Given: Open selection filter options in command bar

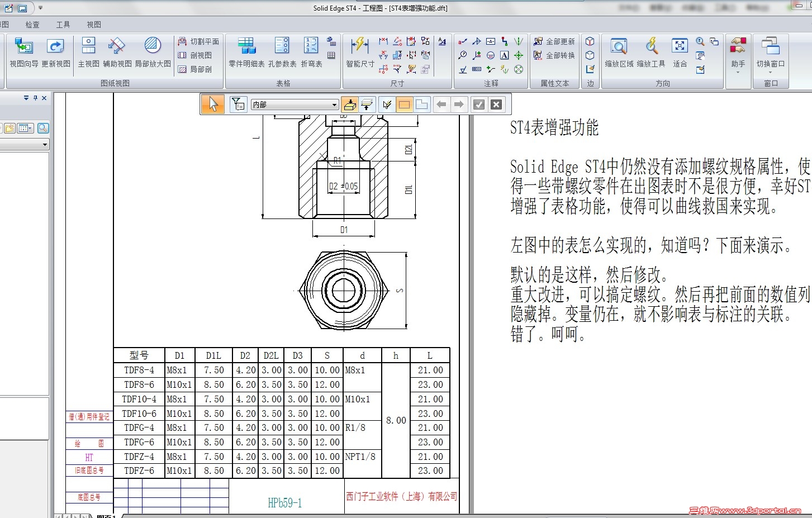Looking at the screenshot, I should 238,104.
